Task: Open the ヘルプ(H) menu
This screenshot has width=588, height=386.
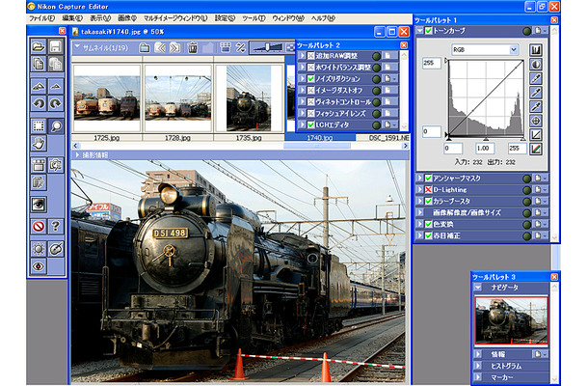Action: (323, 18)
